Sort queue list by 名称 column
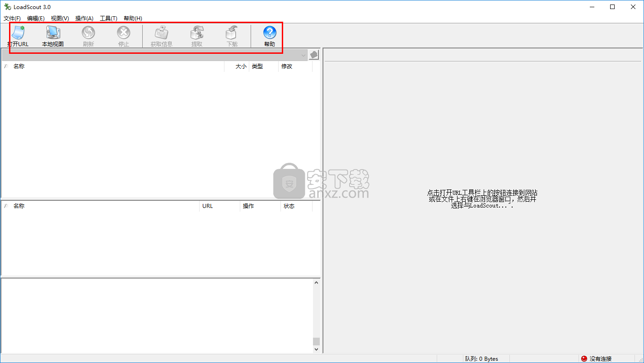The image size is (644, 363). 105,206
